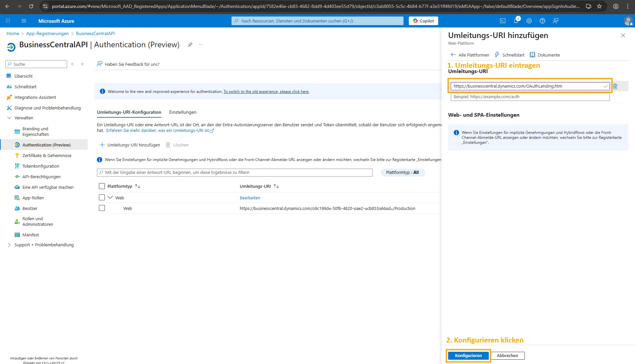Focus the empty Beispiel example.com/auth field
635x364 pixels.
pos(530,97)
